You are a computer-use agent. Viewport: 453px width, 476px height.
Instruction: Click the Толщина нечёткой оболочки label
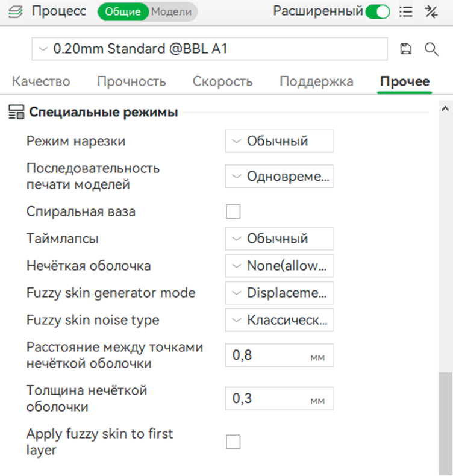[87, 399]
